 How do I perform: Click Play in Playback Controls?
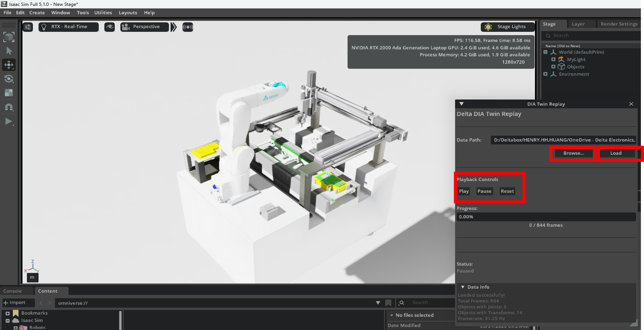464,191
